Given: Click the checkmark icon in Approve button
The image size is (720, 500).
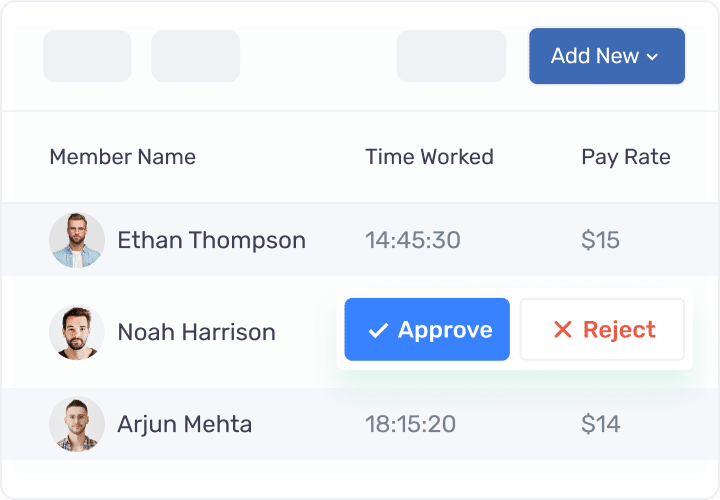Looking at the screenshot, I should (x=378, y=330).
